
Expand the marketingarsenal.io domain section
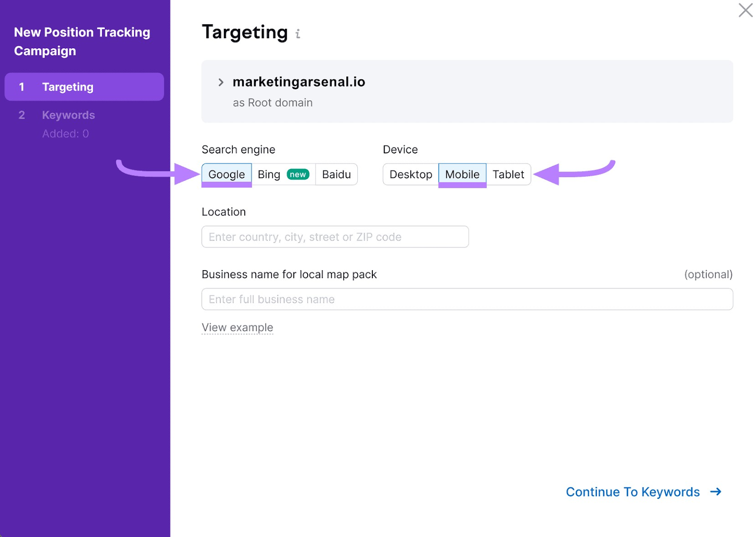221,82
